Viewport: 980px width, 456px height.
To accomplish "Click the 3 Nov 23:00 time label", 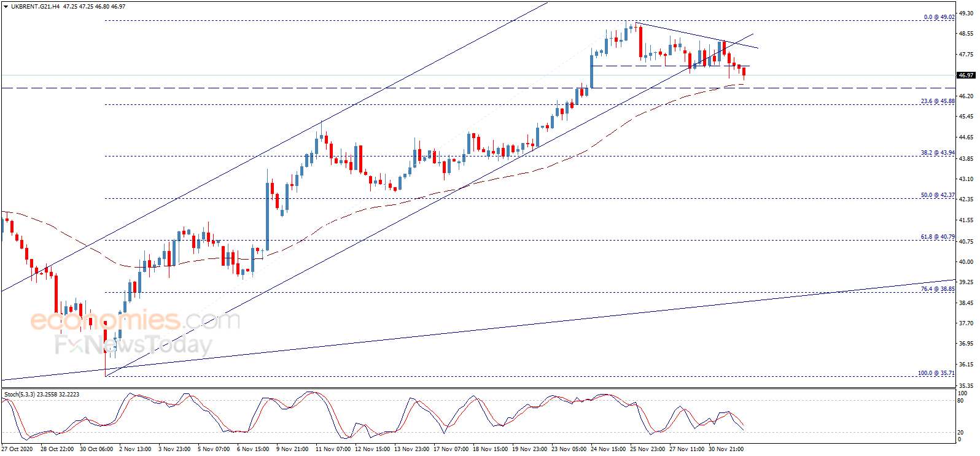I will click(x=174, y=449).
